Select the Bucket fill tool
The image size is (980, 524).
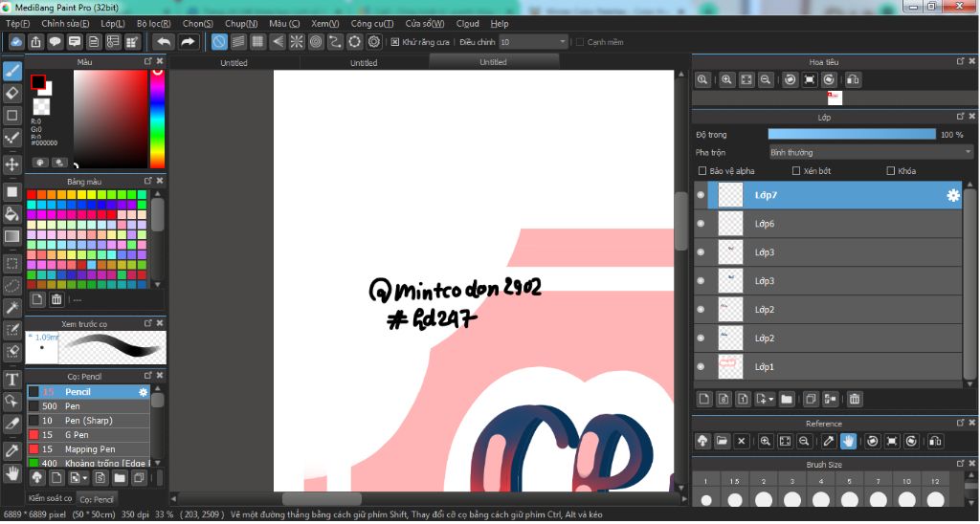[11, 214]
